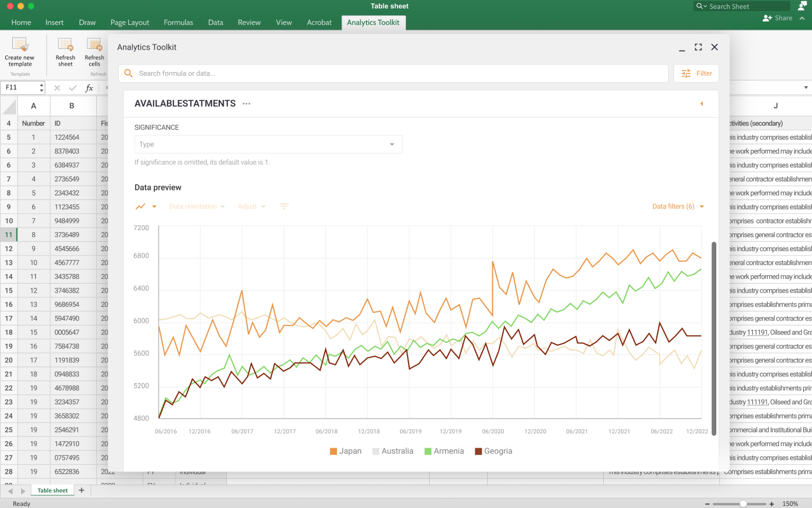Click the Share button
Image resolution: width=812 pixels, height=508 pixels.
tap(778, 18)
